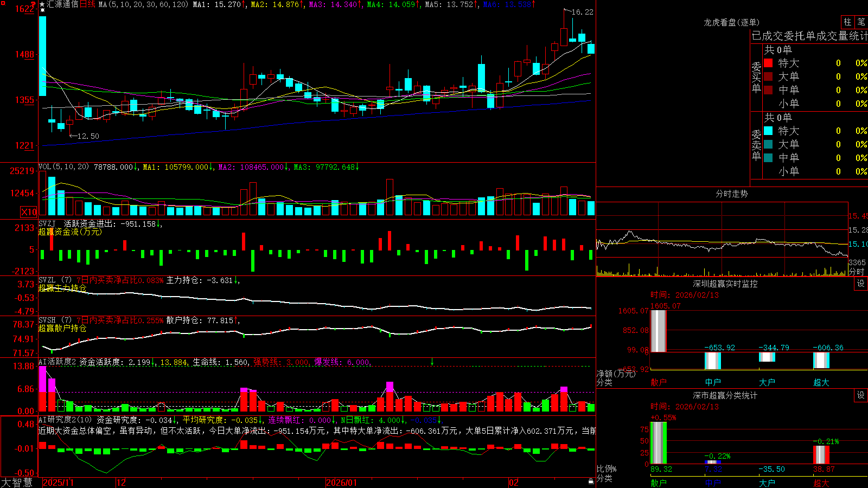Viewport: 868px width, 488px height.
Task: Switch Dragon-Tiger panel to 柱 bar view
Action: [x=847, y=22]
